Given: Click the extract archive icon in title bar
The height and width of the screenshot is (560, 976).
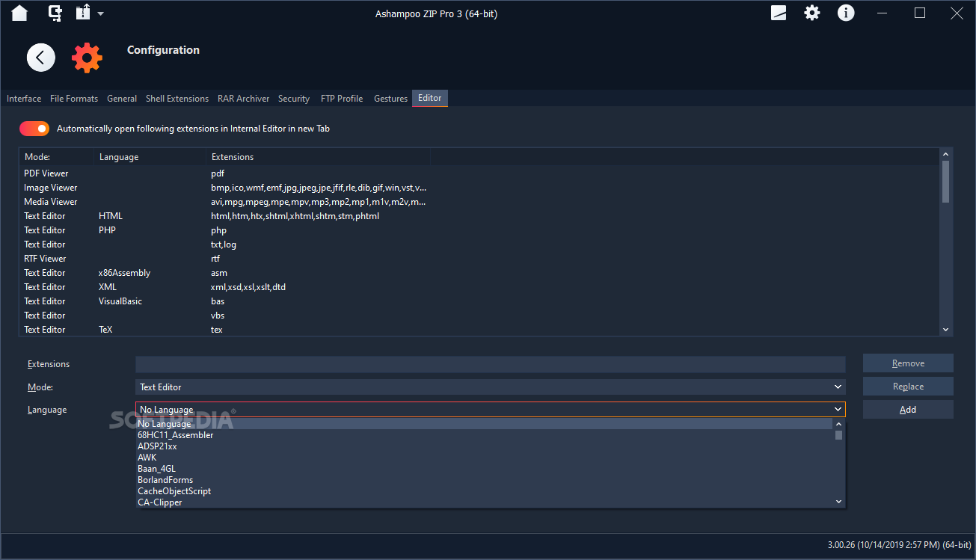Looking at the screenshot, I should pos(83,13).
